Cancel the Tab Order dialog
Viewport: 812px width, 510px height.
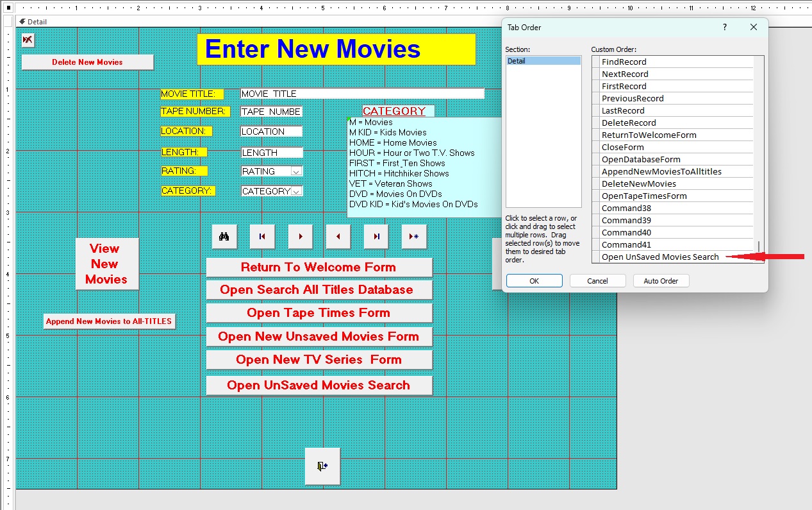[598, 281]
